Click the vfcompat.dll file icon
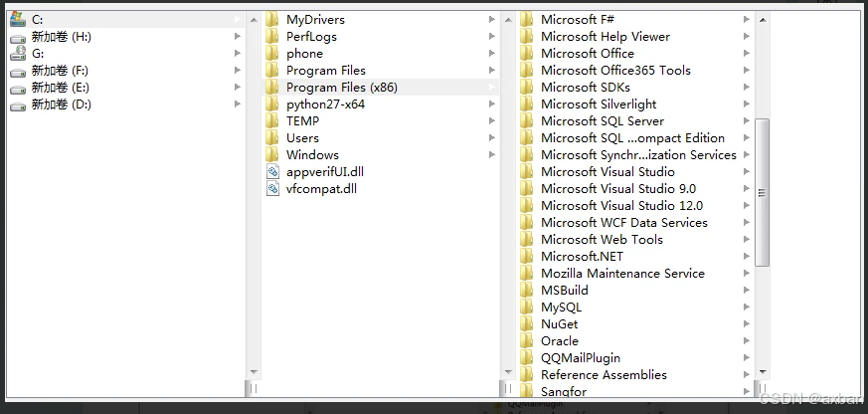The image size is (868, 414). pos(272,188)
